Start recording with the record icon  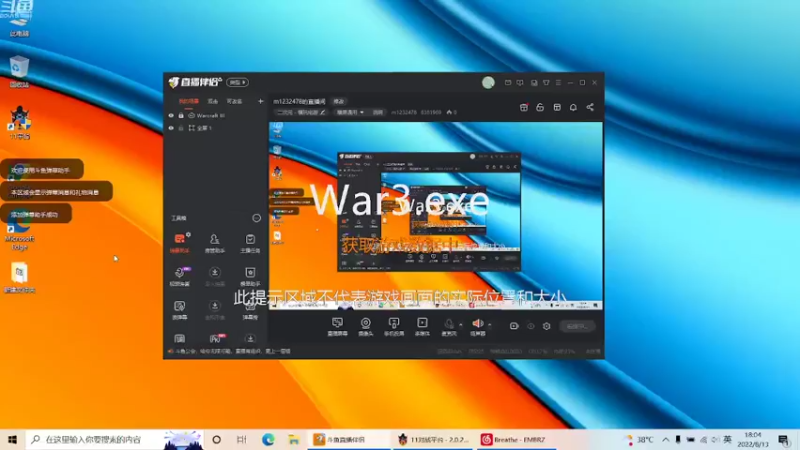514,326
